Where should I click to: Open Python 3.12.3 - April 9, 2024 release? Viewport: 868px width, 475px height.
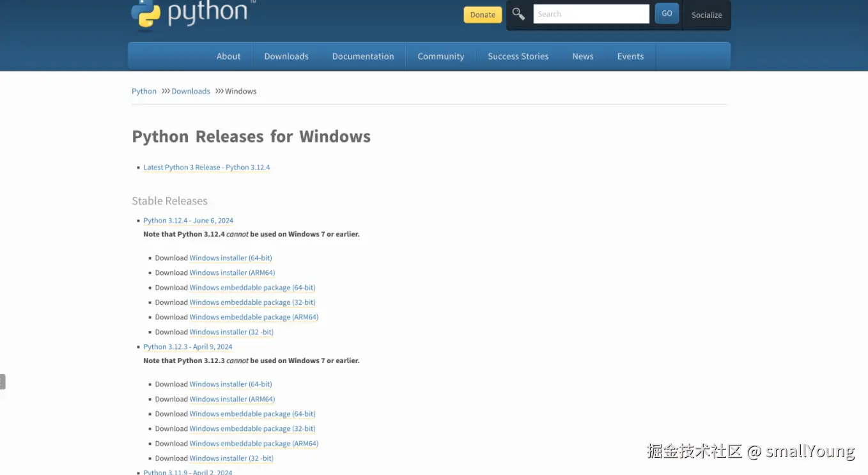coord(188,347)
